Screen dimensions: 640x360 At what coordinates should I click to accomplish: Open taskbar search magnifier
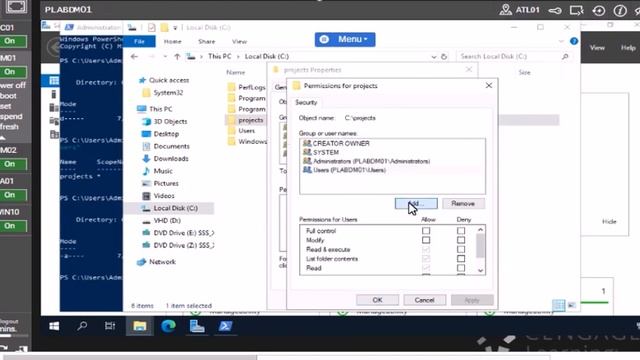tap(82, 326)
